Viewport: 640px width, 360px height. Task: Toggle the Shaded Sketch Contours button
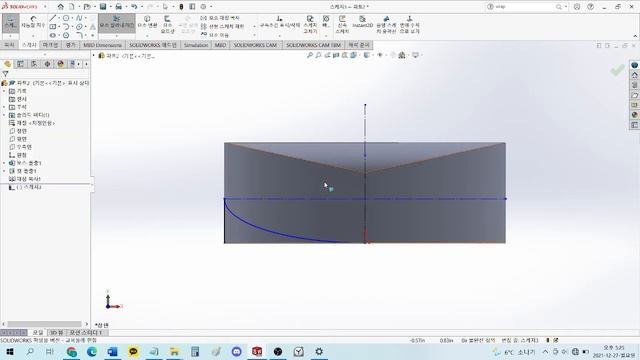tap(386, 24)
